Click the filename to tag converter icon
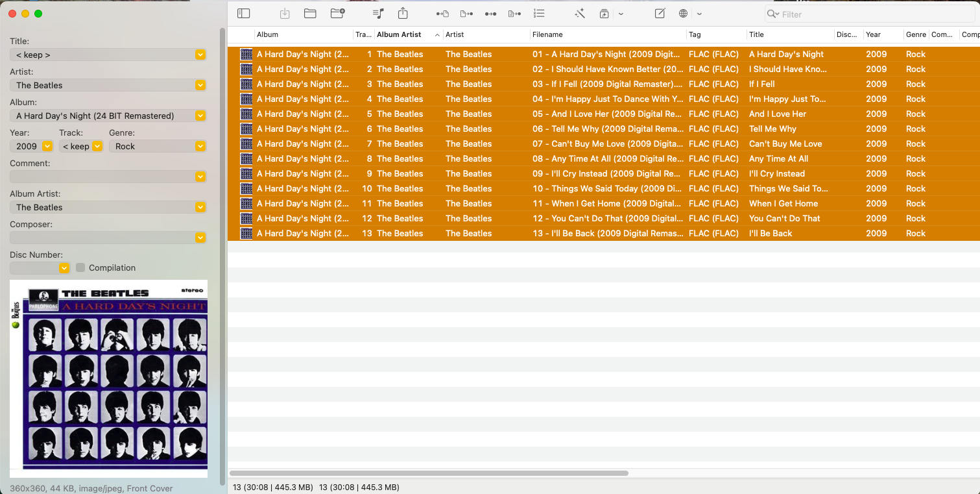Screen dimensions: 980x494 pos(466,14)
